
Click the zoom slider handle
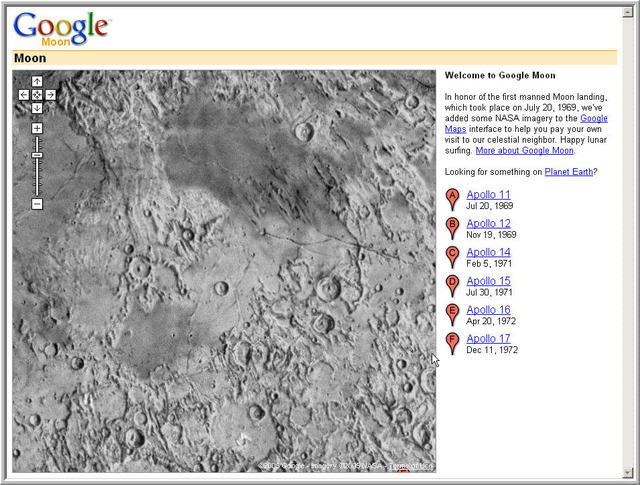click(37, 155)
